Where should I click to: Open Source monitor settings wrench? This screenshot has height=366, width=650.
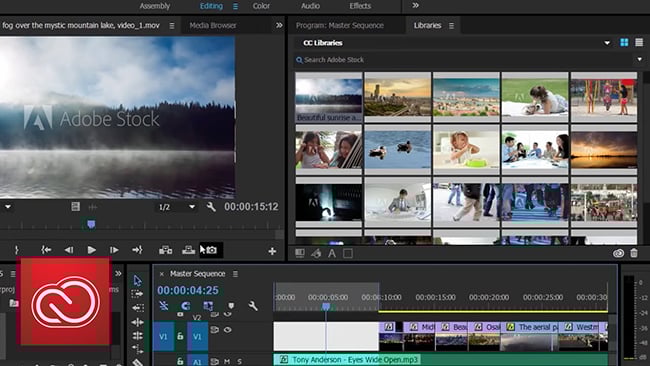(x=211, y=206)
